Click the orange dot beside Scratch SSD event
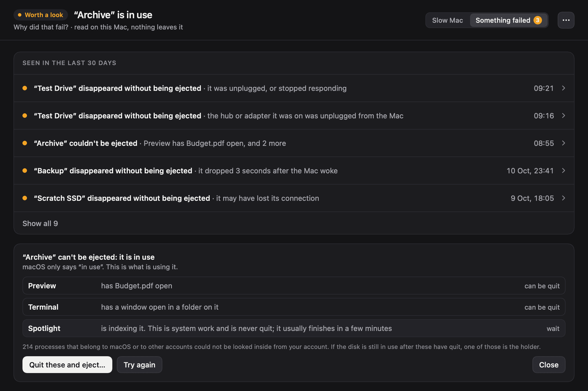Image resolution: width=588 pixels, height=391 pixels. [25, 198]
